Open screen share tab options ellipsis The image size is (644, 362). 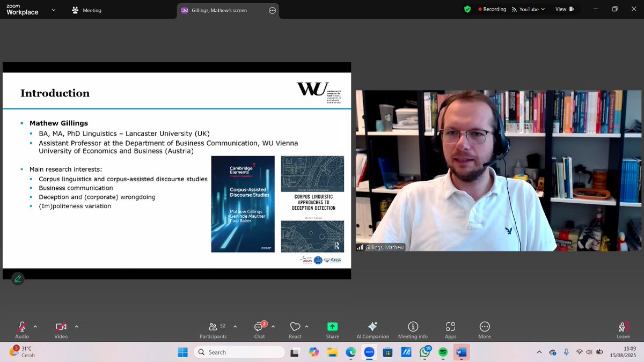pos(272,10)
